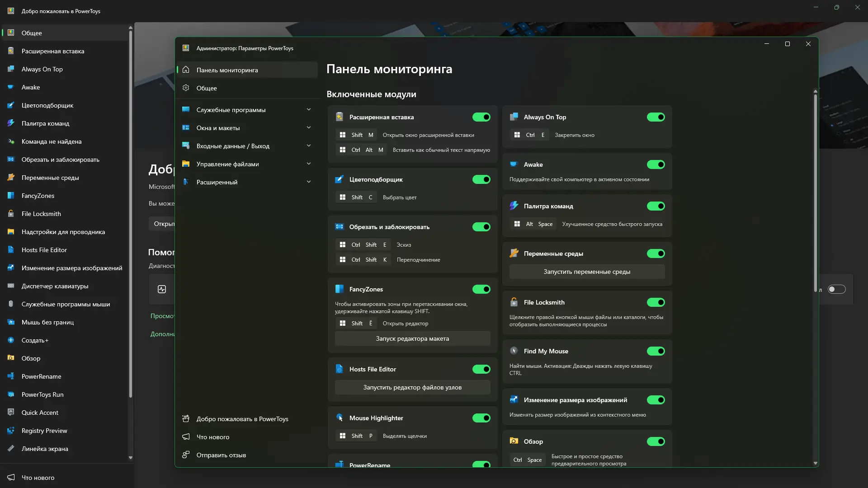
Task: Expand the Окна и макеты group
Action: [x=309, y=128]
